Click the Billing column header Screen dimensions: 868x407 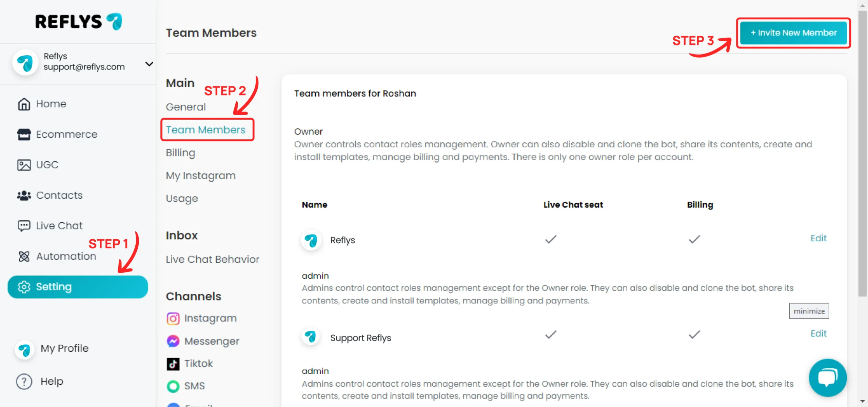coord(700,205)
